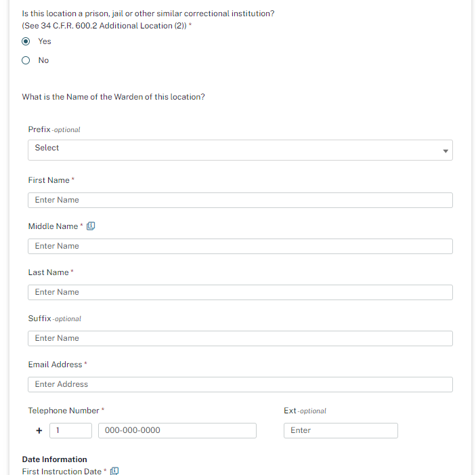Click the info icon beside Middle Name

[x=91, y=226]
